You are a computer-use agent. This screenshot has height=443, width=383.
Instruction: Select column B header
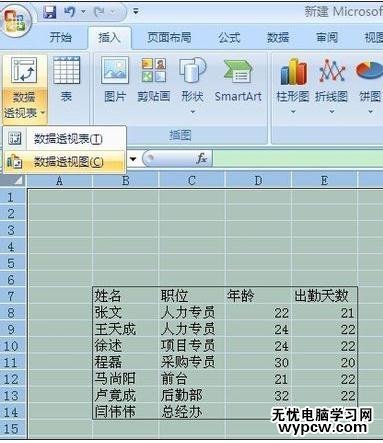click(126, 181)
